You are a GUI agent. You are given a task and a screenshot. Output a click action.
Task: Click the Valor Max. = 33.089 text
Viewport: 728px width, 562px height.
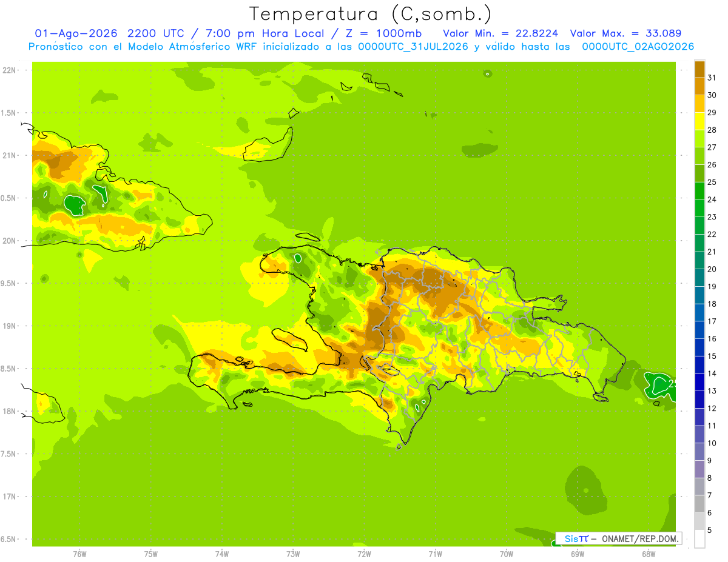click(625, 33)
